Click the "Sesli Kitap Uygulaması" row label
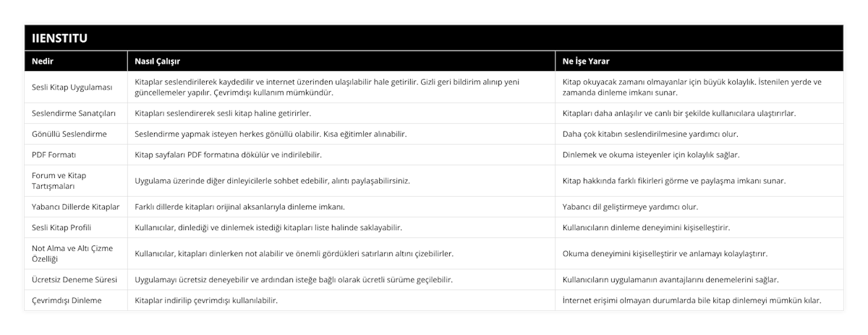Image resolution: width=868 pixels, height=335 pixels. (x=72, y=87)
